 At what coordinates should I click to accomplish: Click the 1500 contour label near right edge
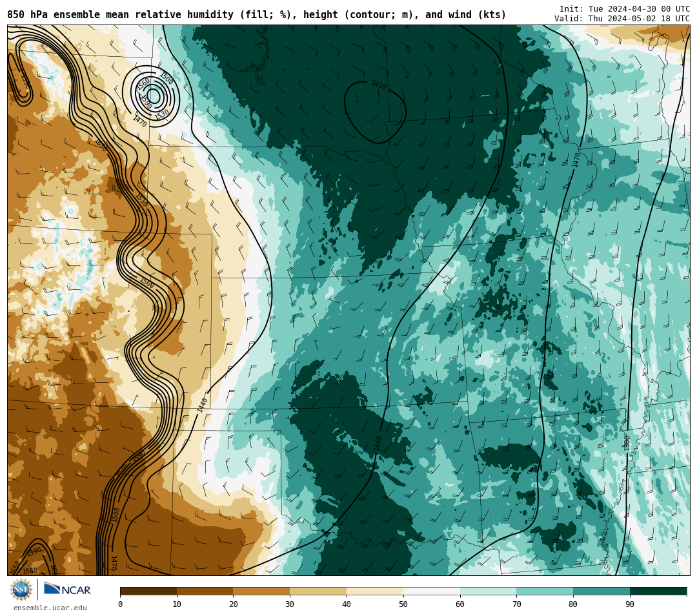point(627,443)
